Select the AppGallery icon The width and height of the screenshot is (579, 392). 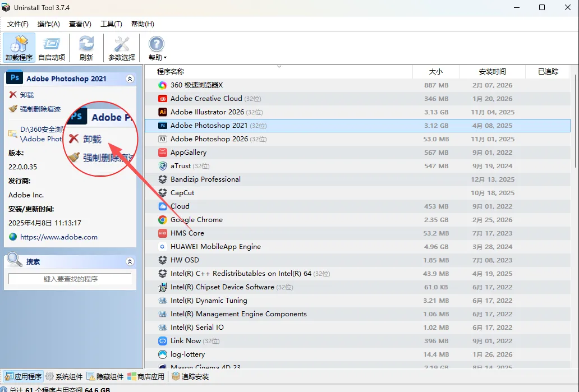coord(163,153)
